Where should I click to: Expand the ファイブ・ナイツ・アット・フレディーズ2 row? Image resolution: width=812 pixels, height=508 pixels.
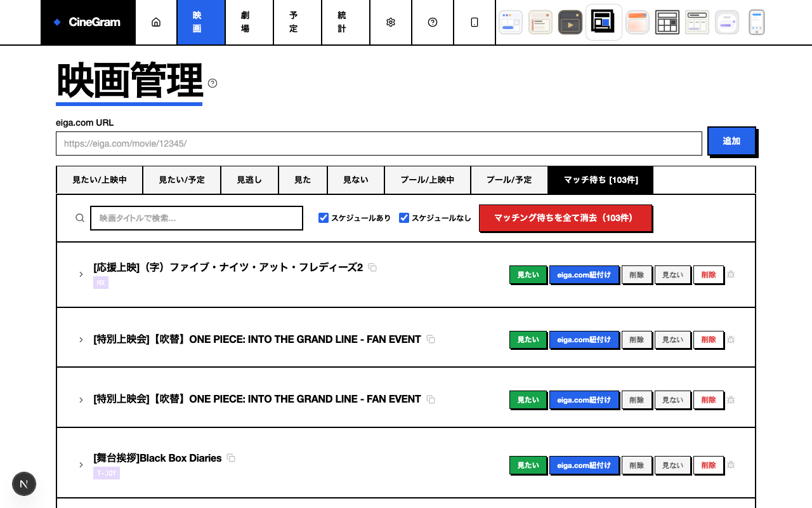point(81,274)
